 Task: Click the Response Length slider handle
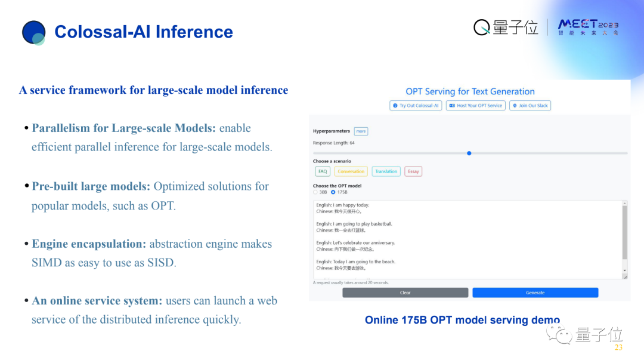[469, 153]
